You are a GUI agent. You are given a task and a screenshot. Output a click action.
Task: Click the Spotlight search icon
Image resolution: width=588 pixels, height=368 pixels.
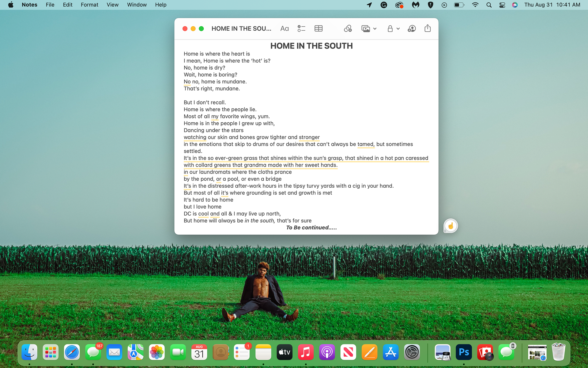[489, 5]
